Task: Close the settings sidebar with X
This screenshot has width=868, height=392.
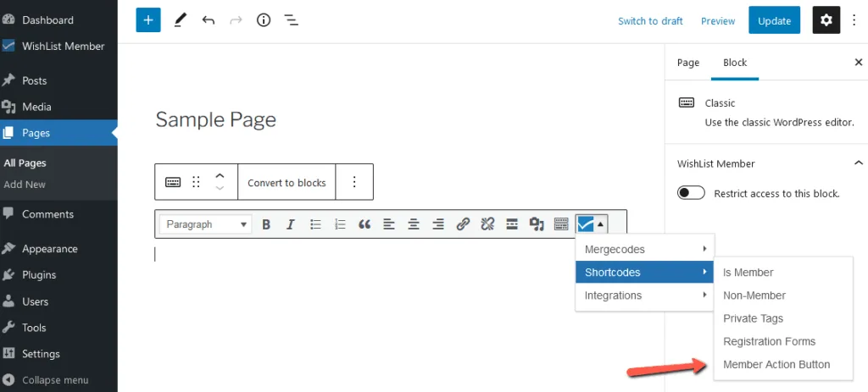Action: (859, 63)
